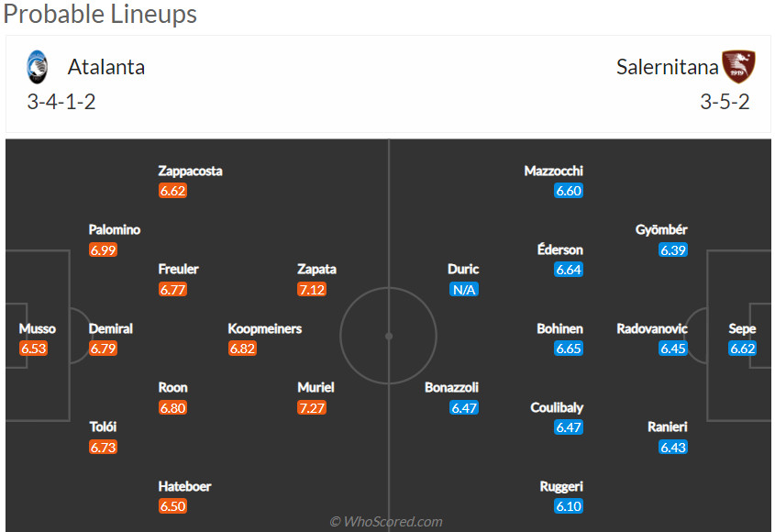The width and height of the screenshot is (775, 532).
Task: Select Demiral's 6.79 rating badge
Action: point(103,349)
